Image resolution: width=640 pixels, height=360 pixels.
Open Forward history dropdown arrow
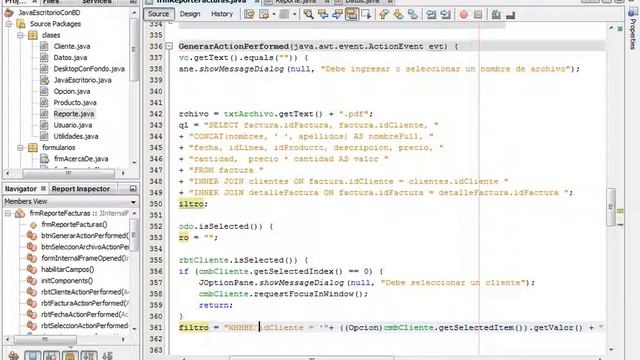point(294,15)
